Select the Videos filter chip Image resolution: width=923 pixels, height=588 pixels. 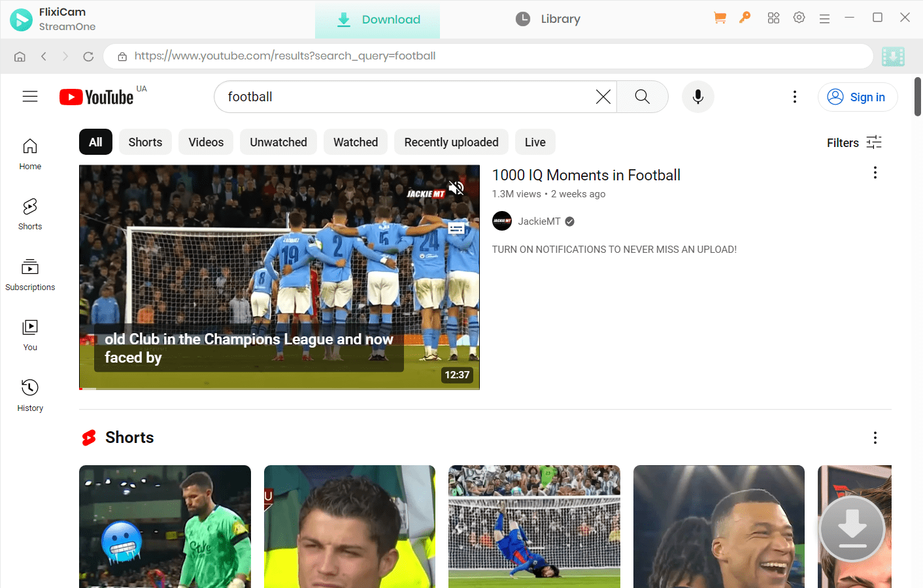tap(206, 142)
